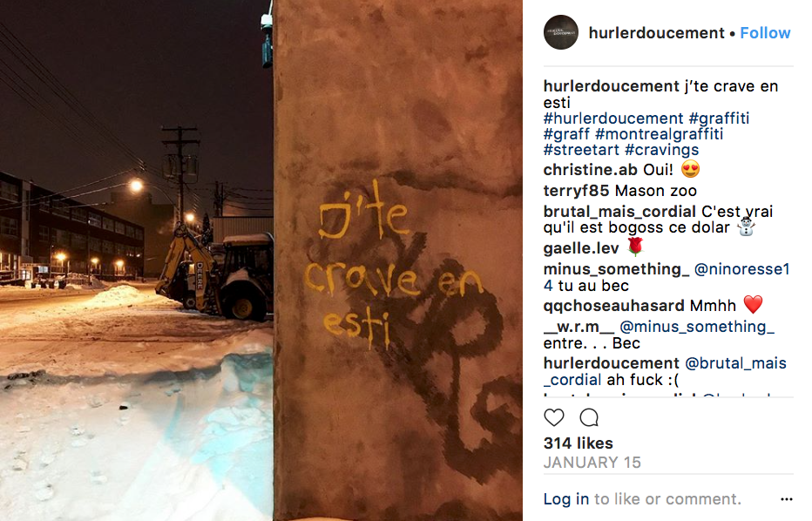
Task: Open the #streetart hashtag
Action: click(581, 150)
